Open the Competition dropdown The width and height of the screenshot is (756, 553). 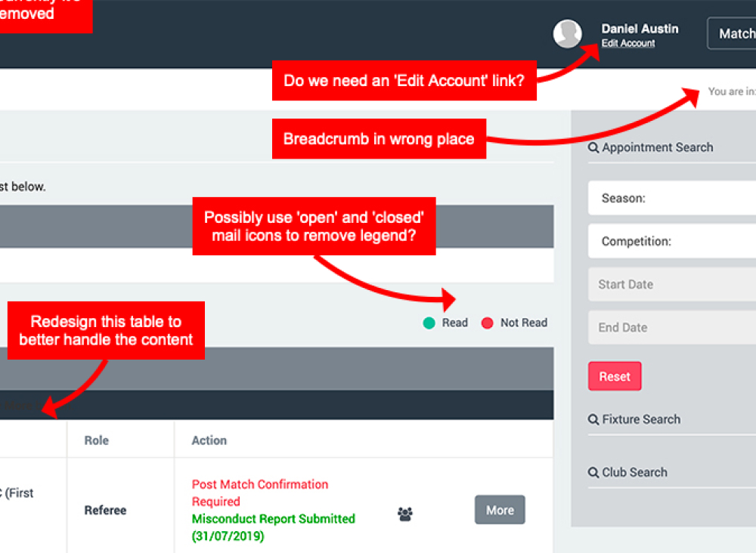coord(673,242)
